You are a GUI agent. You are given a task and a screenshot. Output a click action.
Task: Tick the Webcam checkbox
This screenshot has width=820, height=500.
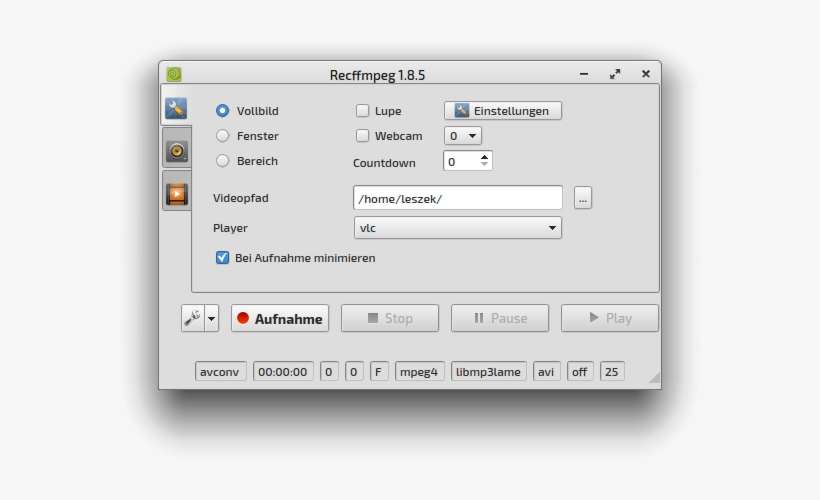point(362,135)
